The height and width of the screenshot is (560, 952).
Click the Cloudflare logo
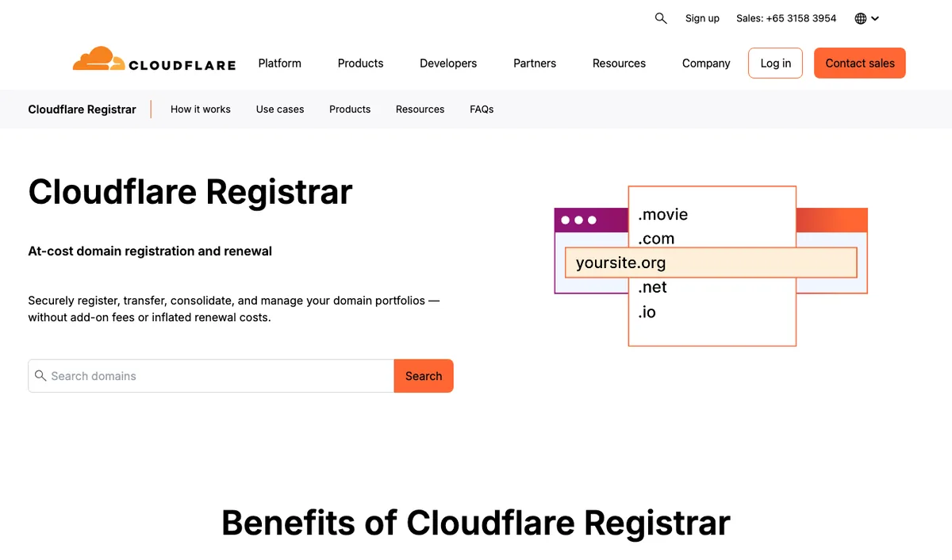[154, 59]
